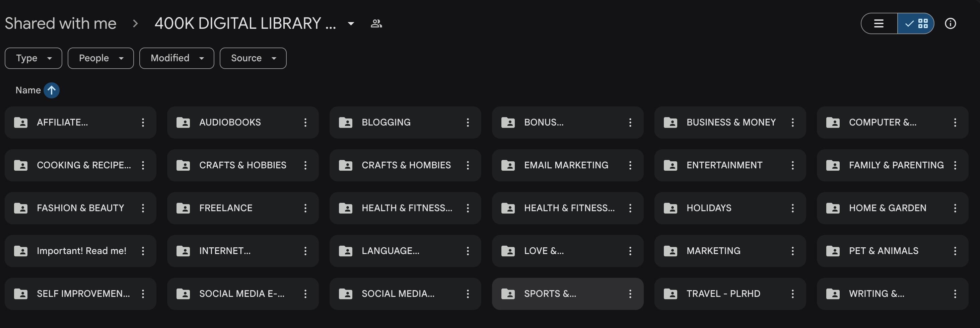Screen dimensions: 980x328
Task: Select the FREELANCE folder name
Action: 226,208
